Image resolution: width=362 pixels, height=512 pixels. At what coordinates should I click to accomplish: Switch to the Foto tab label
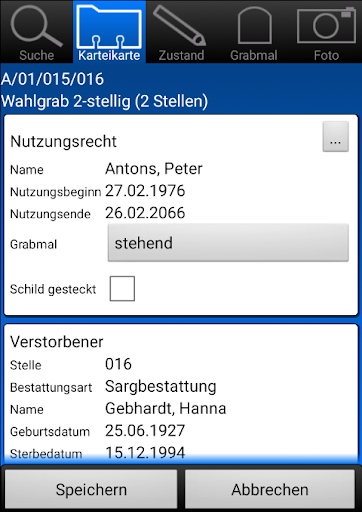[x=326, y=55]
